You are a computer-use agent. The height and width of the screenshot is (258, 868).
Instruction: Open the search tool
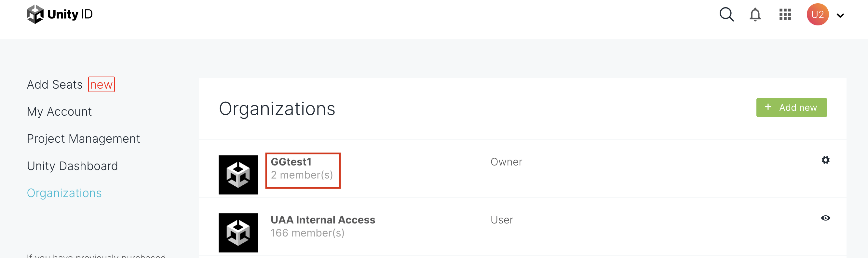726,15
